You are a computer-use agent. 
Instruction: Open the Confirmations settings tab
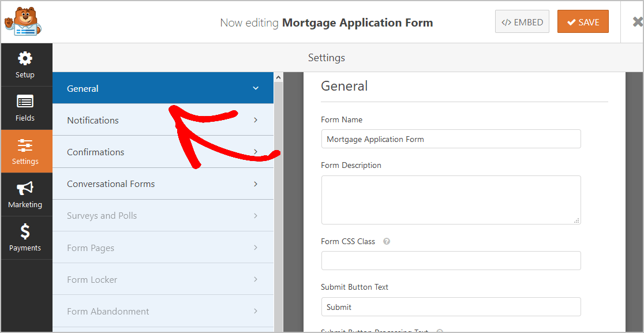[x=163, y=152]
